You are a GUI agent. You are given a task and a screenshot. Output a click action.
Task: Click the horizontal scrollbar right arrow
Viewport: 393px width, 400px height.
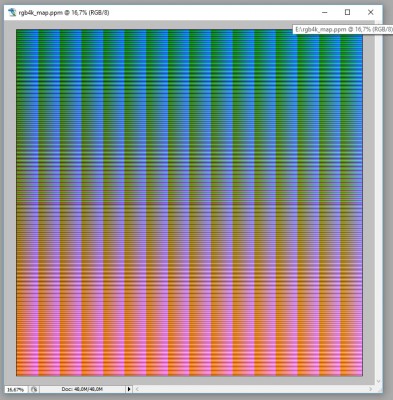point(371,389)
